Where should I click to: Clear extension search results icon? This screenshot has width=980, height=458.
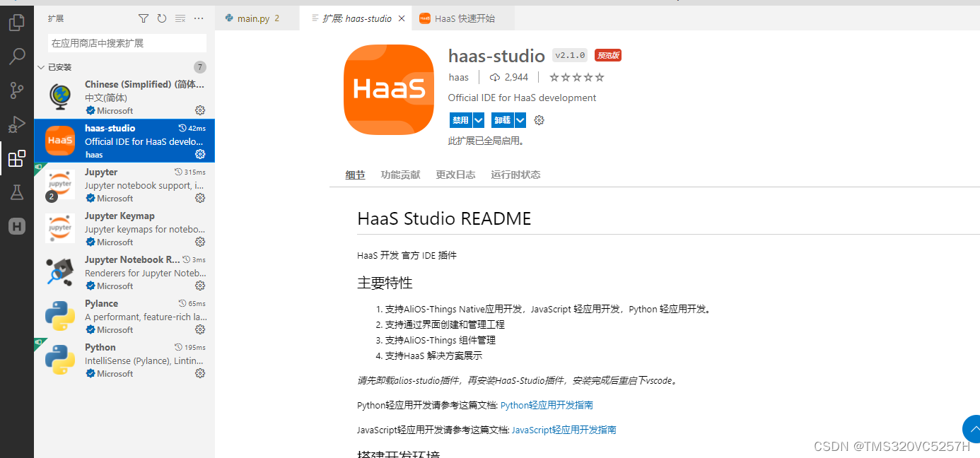coord(180,18)
